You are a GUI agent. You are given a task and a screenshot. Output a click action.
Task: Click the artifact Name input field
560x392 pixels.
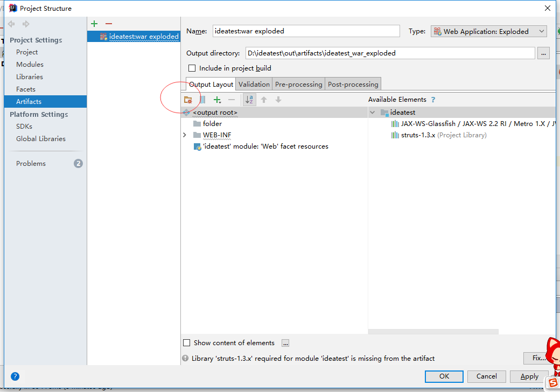(x=306, y=31)
